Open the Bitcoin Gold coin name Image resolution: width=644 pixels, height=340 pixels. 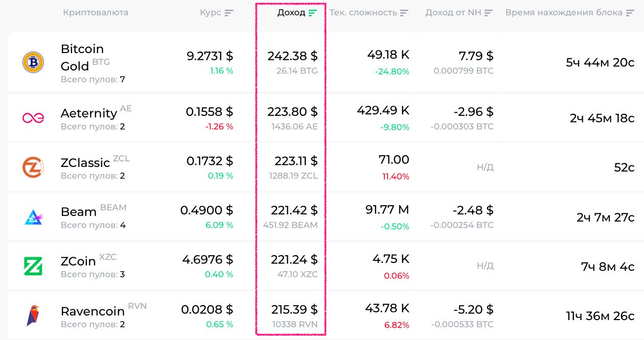82,57
